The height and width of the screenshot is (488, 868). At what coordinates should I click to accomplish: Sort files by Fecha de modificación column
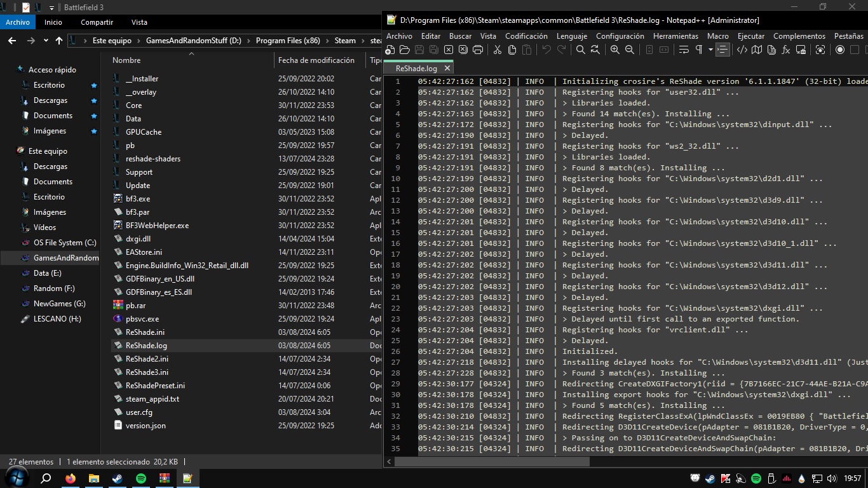point(316,60)
